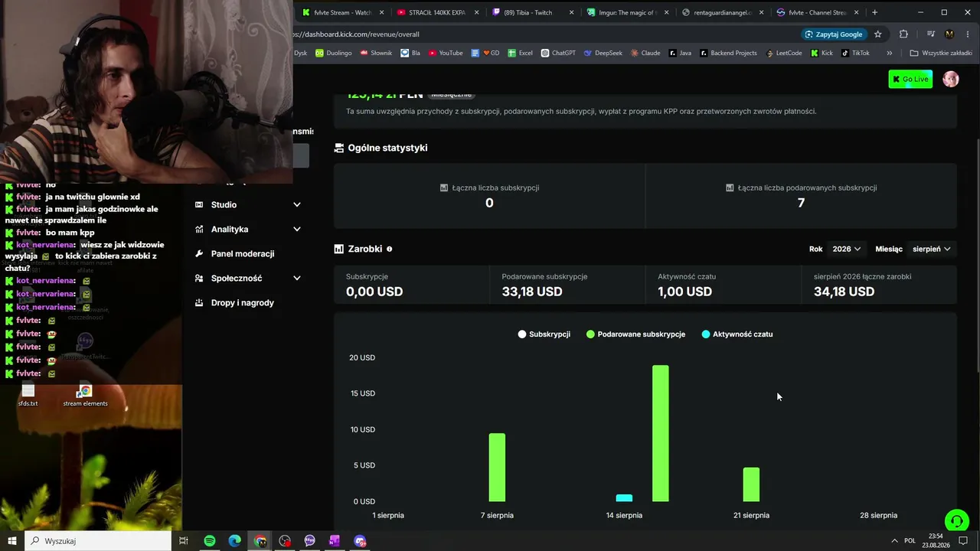Viewport: 980px width, 551px height.
Task: Open the sfds.txt desktop file
Action: coord(28,395)
